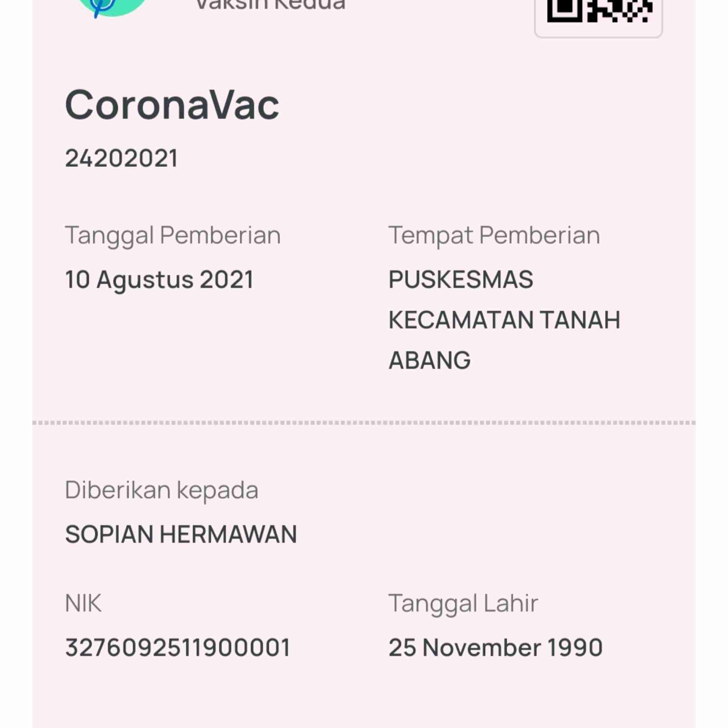728x728 pixels.
Task: Tap the NIK label
Action: 83,603
